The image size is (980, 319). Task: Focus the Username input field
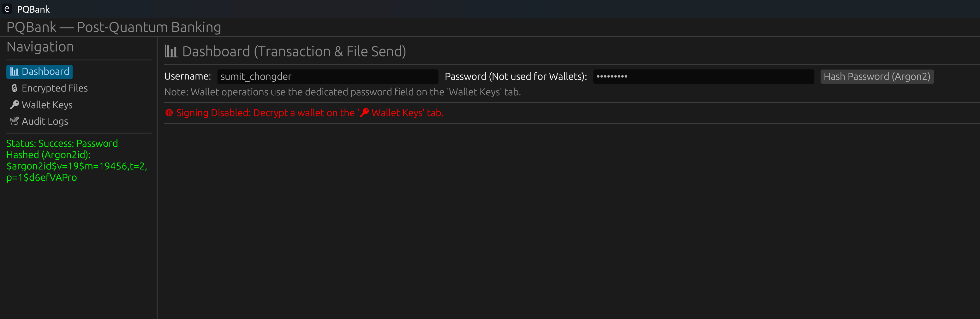coord(327,76)
